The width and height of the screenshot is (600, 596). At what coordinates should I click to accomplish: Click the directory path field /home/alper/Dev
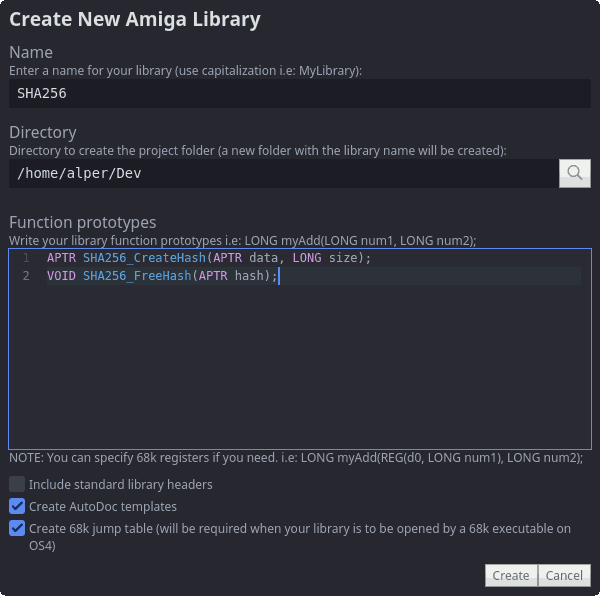tap(284, 173)
